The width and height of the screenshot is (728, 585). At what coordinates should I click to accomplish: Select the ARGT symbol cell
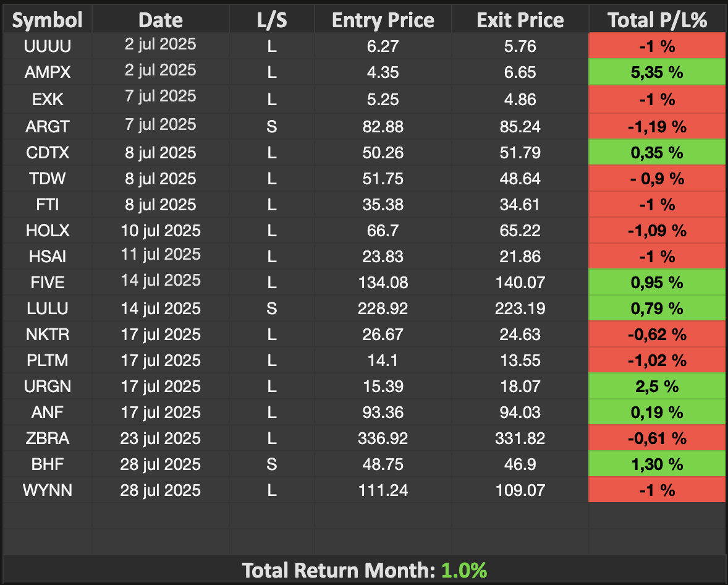(48, 126)
